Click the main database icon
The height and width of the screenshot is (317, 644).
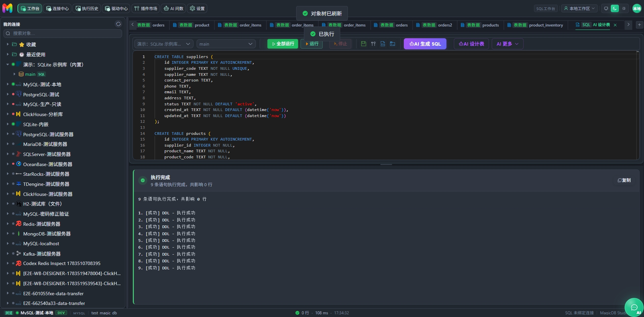click(21, 74)
